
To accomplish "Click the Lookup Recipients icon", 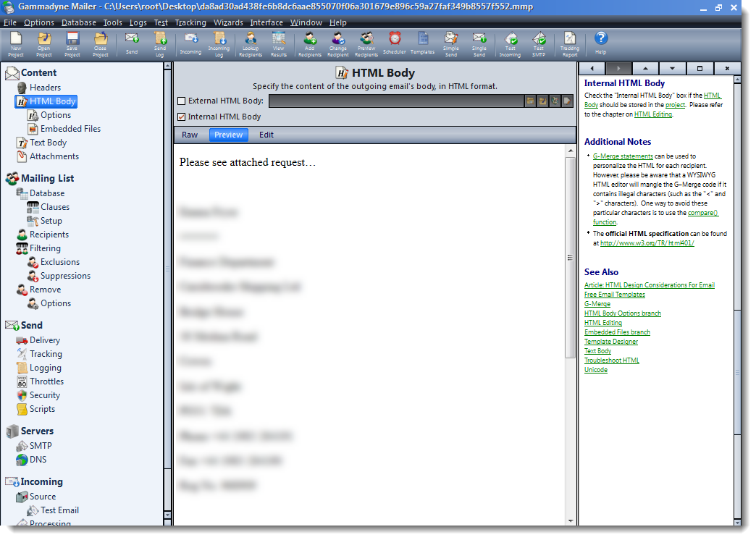I will (x=251, y=44).
